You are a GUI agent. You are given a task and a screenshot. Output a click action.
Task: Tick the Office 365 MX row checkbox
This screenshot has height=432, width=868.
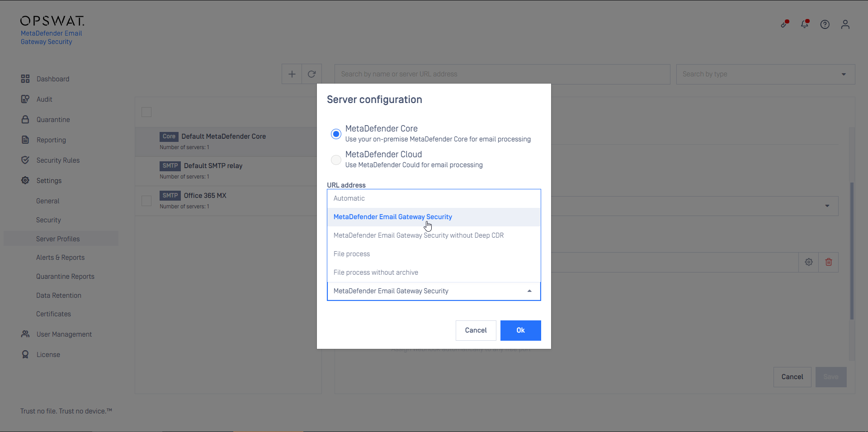click(146, 201)
